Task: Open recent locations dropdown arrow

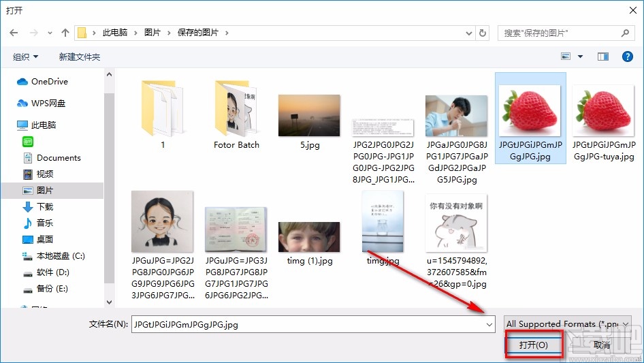Action: [x=50, y=33]
